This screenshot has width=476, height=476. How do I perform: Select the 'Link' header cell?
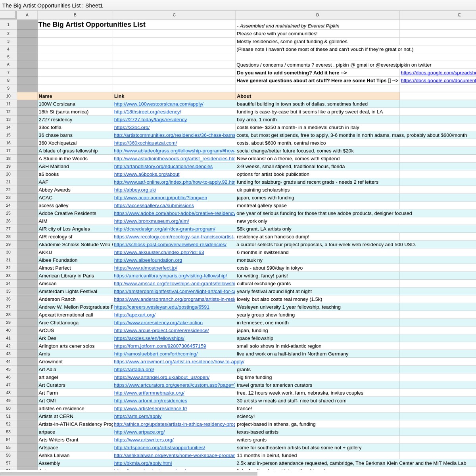tap(174, 96)
